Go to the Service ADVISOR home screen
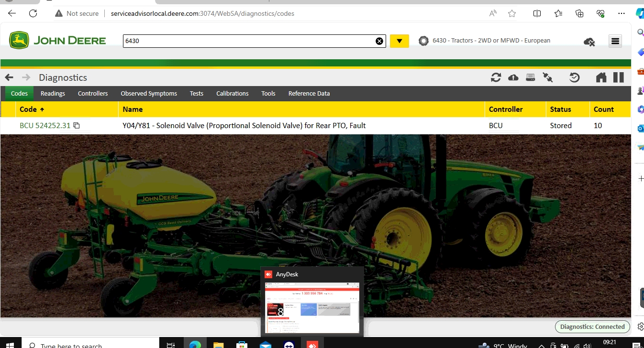Viewport: 644px width, 348px height. 601,77
